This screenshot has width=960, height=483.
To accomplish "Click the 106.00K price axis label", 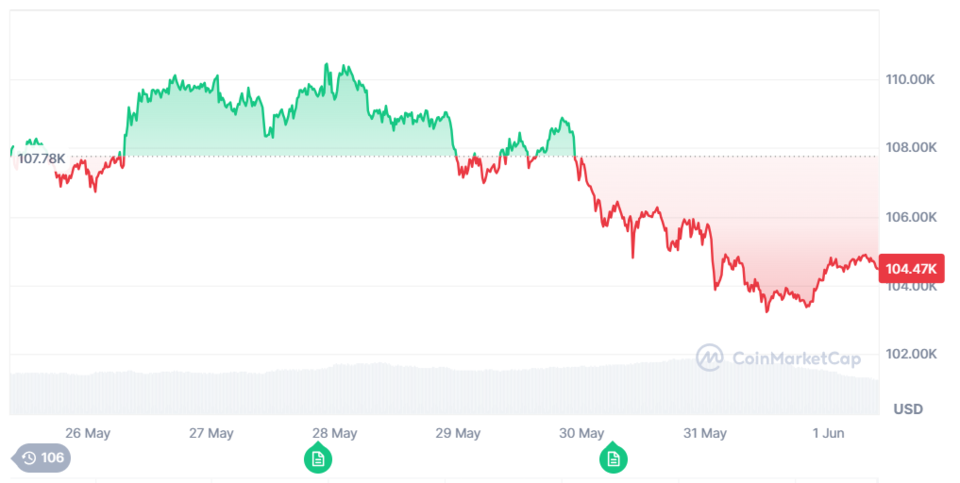I will (x=910, y=217).
